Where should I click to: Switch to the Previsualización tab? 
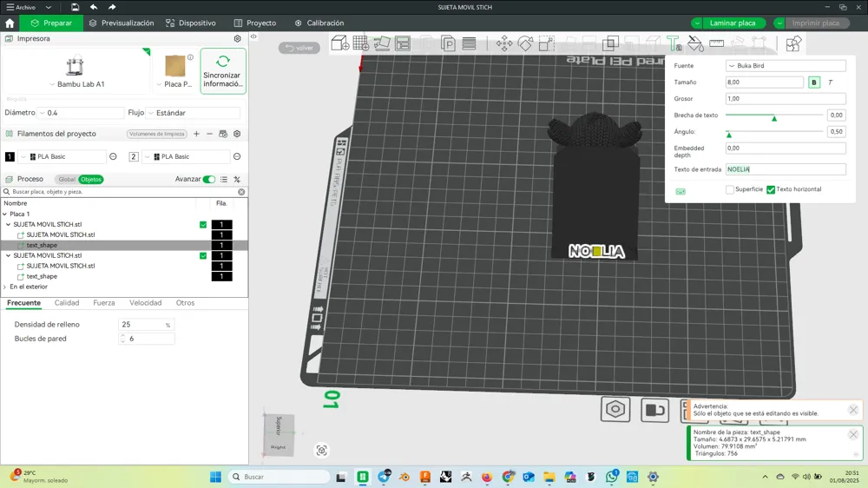pyautogui.click(x=122, y=23)
